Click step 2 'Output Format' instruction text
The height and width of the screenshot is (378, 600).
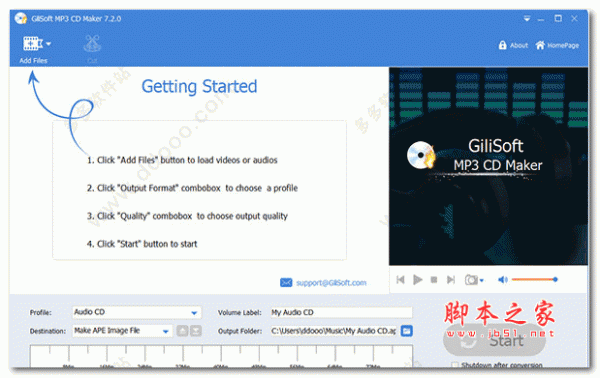[x=192, y=188]
